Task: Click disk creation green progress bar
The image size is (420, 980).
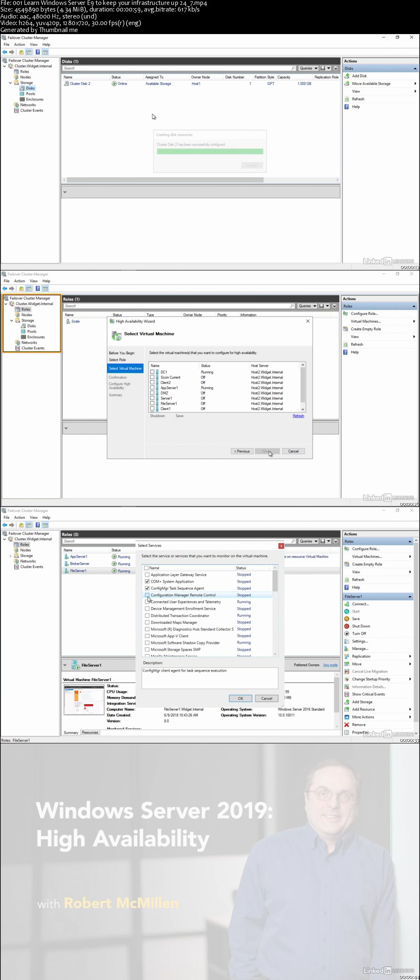Action: click(x=210, y=151)
